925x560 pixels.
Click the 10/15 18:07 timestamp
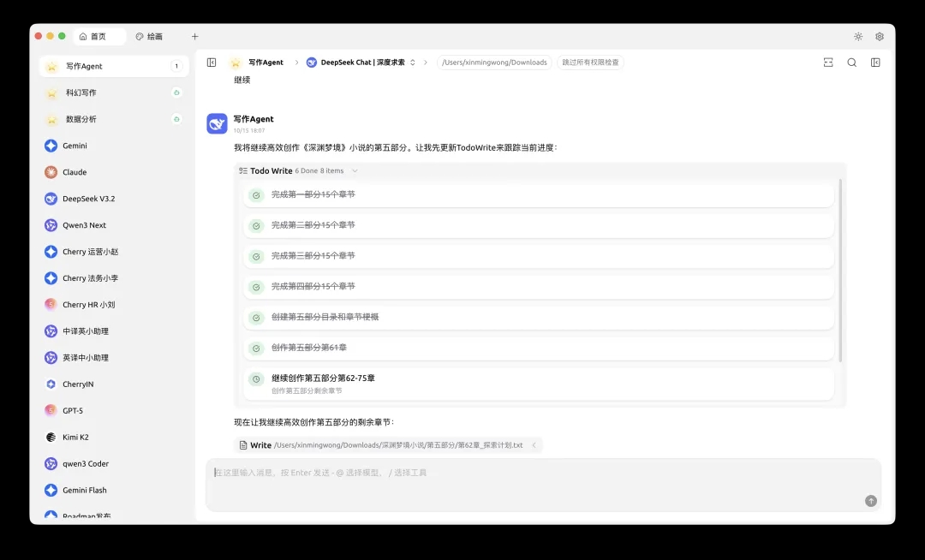[x=249, y=131]
